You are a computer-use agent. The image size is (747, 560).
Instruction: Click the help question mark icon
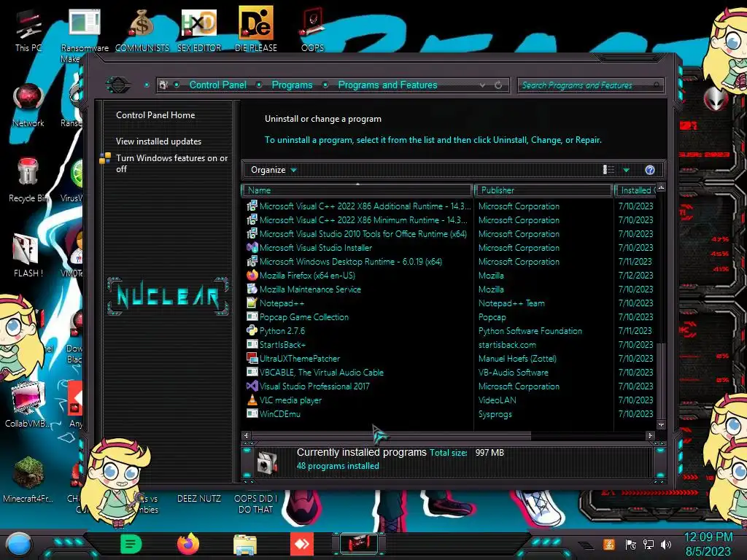click(650, 170)
